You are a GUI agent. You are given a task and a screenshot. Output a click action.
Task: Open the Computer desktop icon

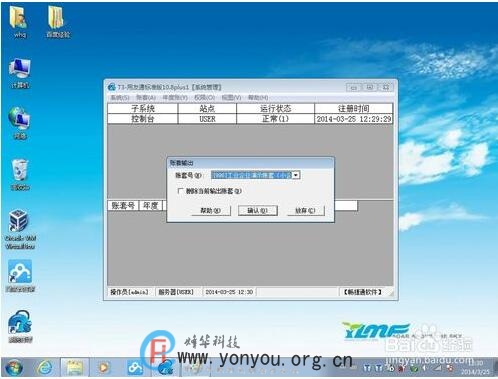(20, 73)
